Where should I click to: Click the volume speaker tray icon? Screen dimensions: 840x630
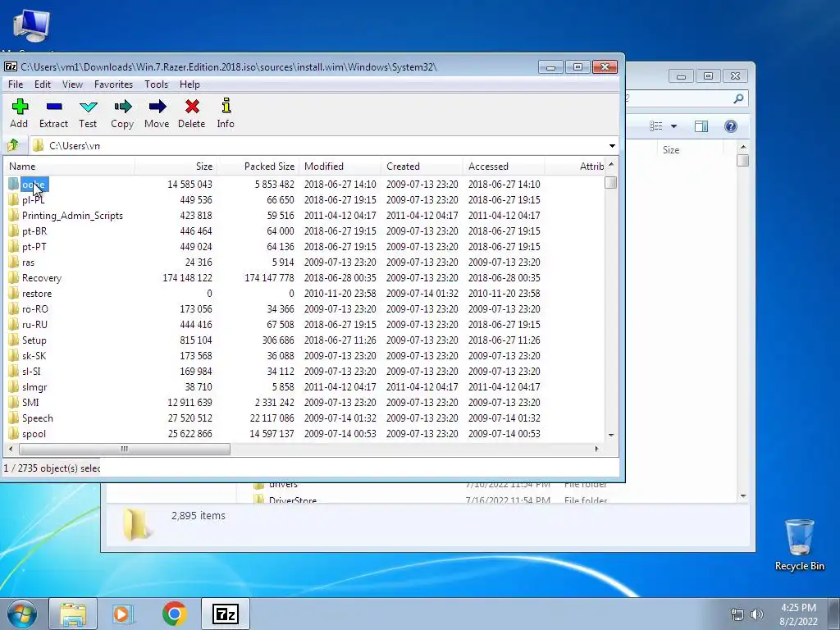pyautogui.click(x=757, y=614)
